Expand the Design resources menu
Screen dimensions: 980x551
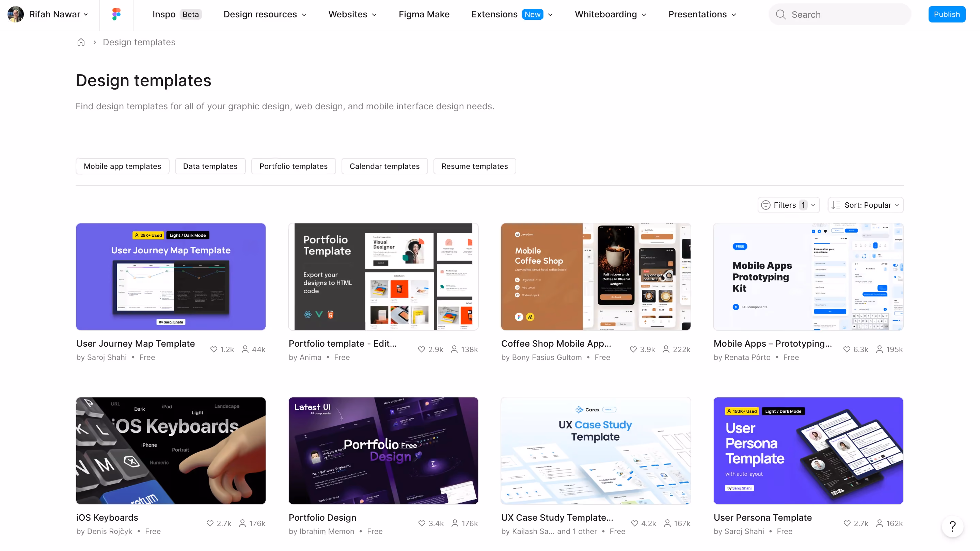(x=265, y=14)
